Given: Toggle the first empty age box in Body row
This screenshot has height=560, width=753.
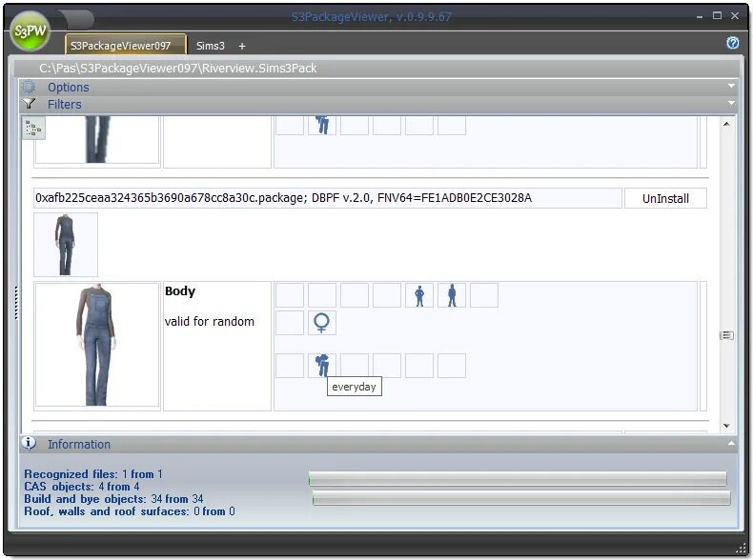Looking at the screenshot, I should coord(290,295).
